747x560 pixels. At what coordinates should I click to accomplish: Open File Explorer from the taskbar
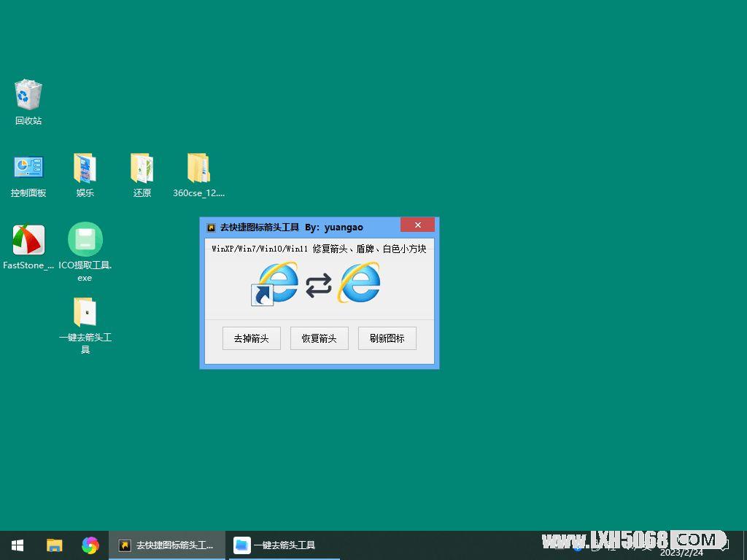pyautogui.click(x=54, y=545)
